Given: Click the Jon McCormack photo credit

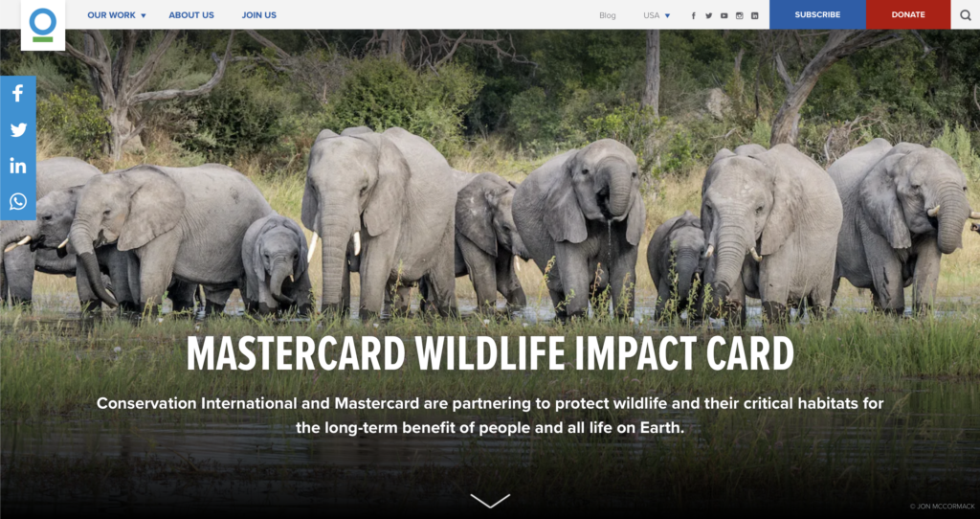Looking at the screenshot, I should [942, 507].
